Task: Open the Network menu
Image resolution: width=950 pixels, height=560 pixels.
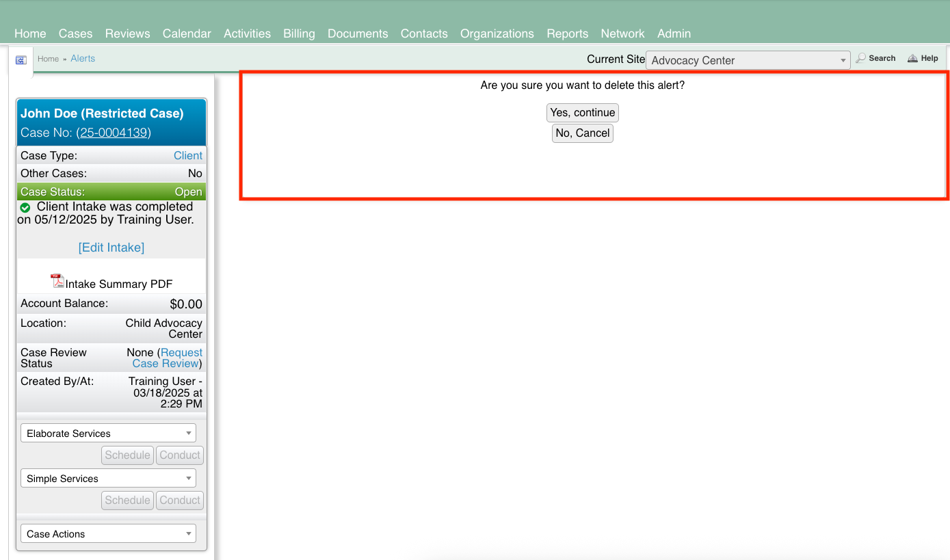Action: point(622,34)
